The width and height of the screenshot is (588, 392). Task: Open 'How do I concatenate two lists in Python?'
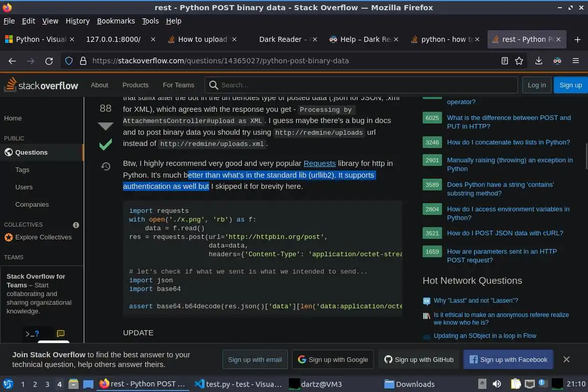[x=508, y=142]
